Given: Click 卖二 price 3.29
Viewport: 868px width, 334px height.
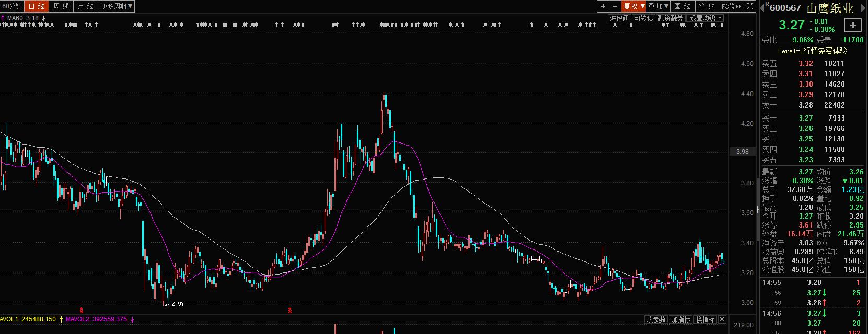Looking at the screenshot, I should 805,94.
